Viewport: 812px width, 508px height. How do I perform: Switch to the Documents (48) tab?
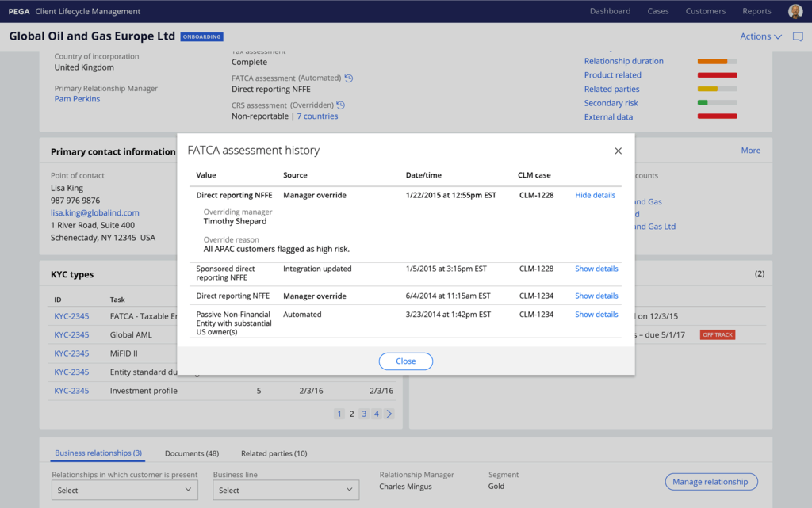coord(191,453)
